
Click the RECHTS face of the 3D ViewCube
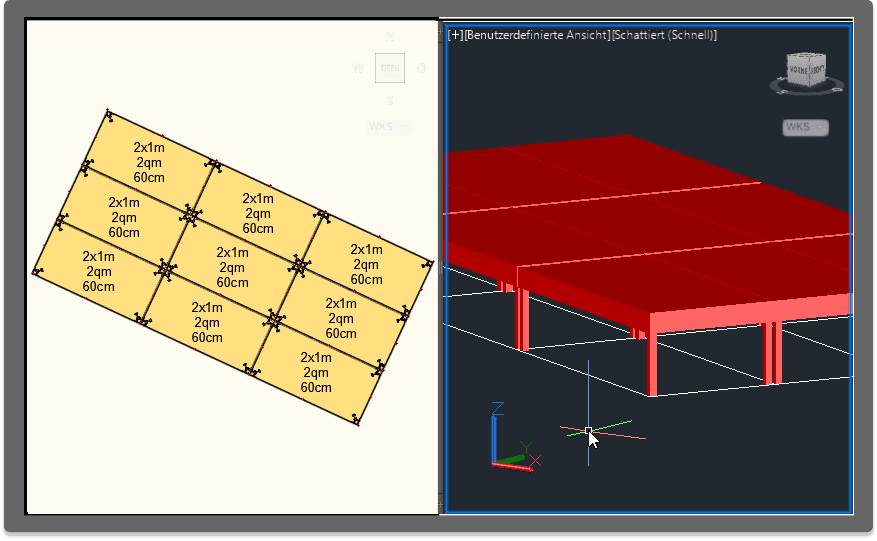click(817, 70)
